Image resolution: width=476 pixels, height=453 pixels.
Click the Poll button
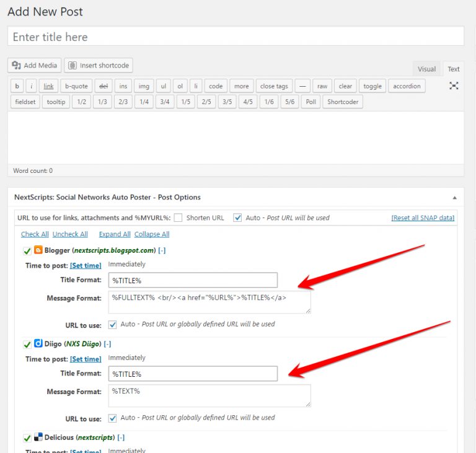click(311, 102)
